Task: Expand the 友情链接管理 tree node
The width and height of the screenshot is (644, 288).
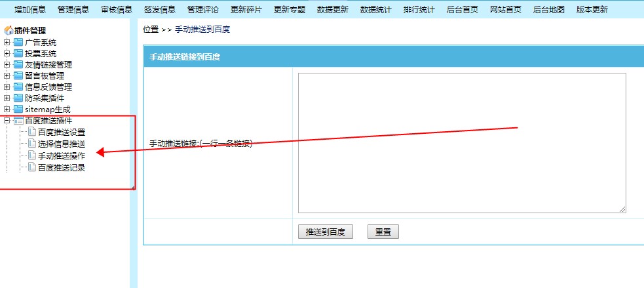Action: pos(7,64)
